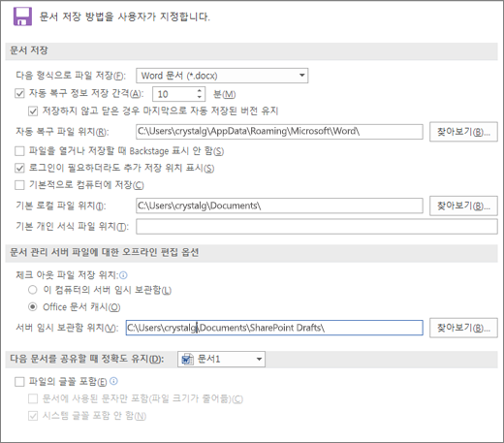The image size is (504, 443).
Task: Click the 문서 저장 section header text
Action: 29,50
